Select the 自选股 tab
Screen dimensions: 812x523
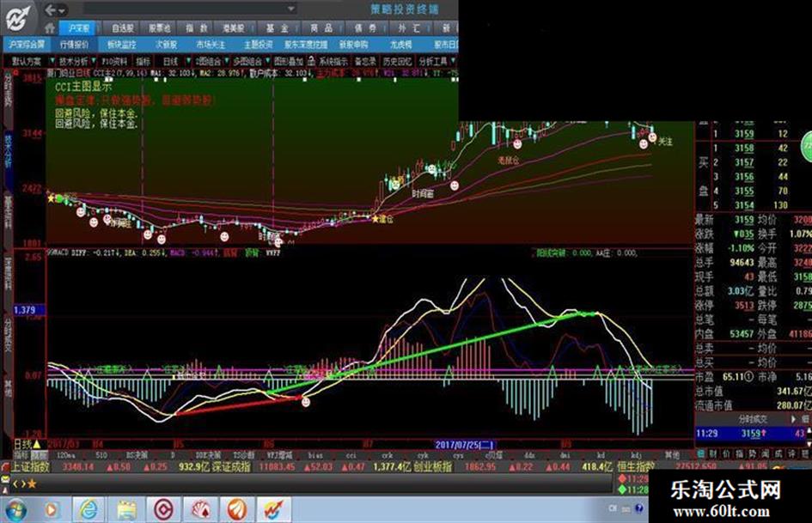click(x=123, y=28)
